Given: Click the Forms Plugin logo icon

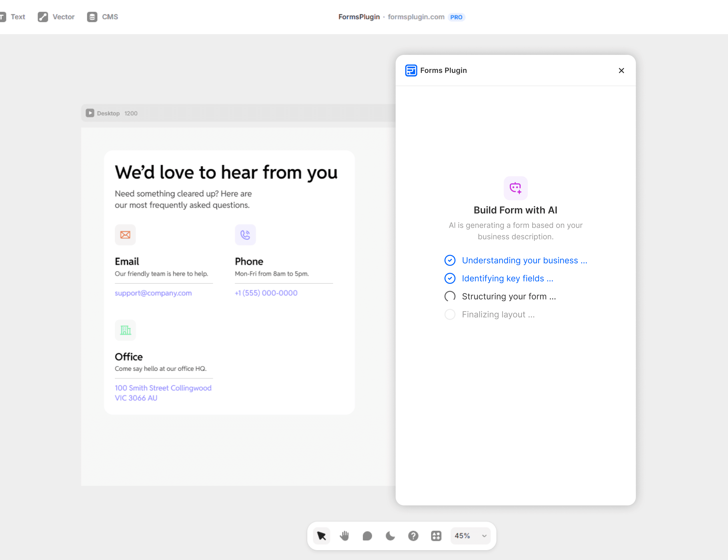Looking at the screenshot, I should click(411, 70).
